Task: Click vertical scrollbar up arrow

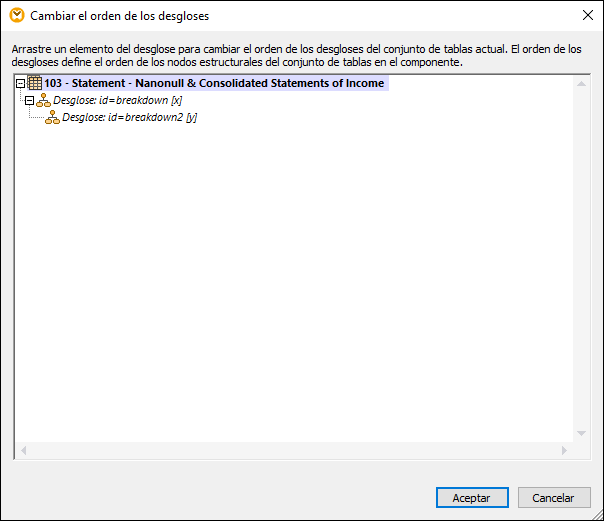Action: pos(583,82)
